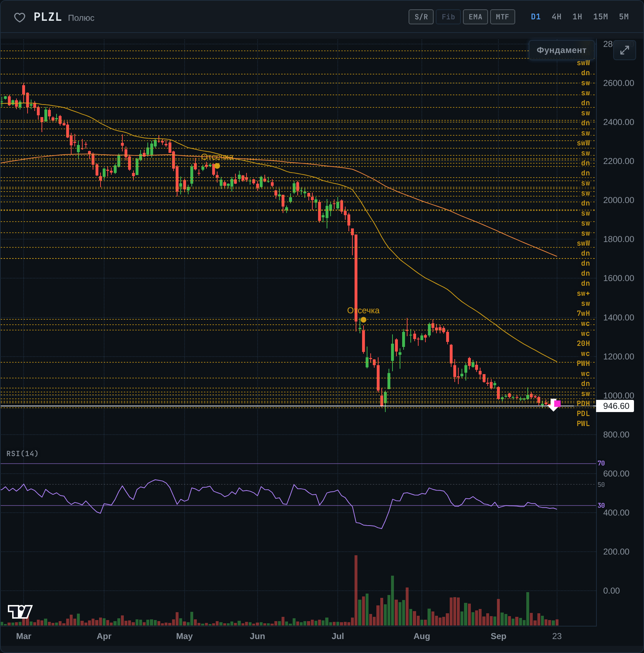The width and height of the screenshot is (644, 653).
Task: Click the tallest July volume bar
Action: pyautogui.click(x=356, y=590)
